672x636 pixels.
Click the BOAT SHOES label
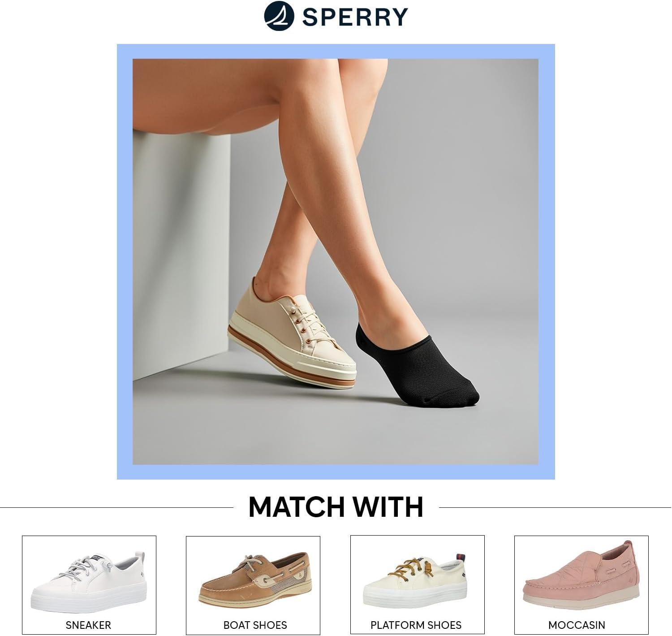pos(255,624)
